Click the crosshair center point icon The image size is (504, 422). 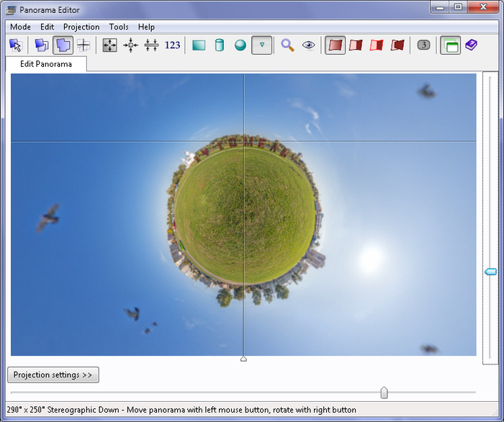[84, 45]
